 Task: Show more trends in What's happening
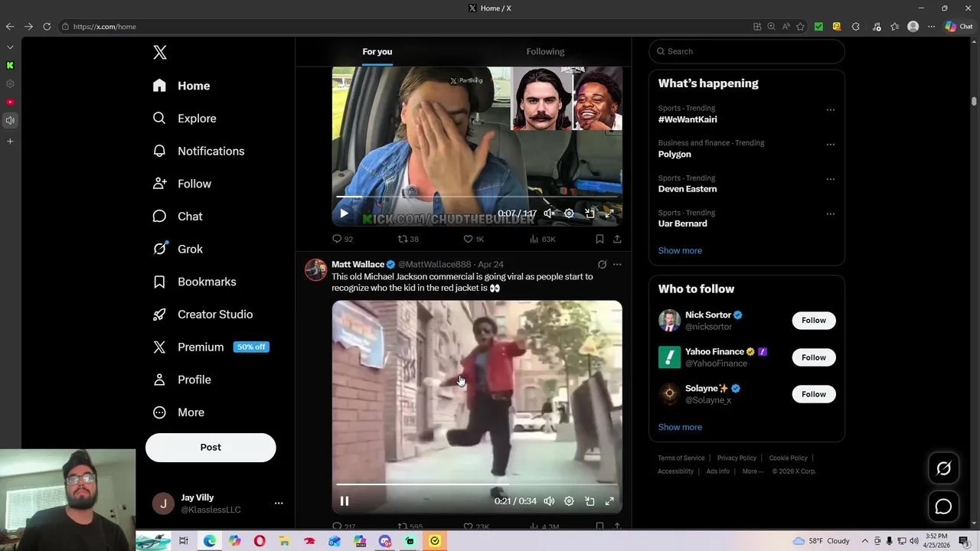(680, 250)
